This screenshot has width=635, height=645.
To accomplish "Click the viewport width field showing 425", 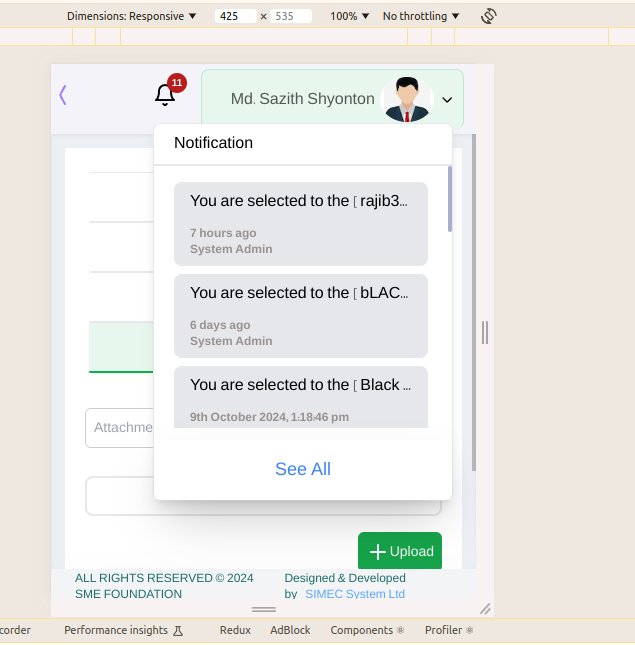I will click(x=235, y=16).
